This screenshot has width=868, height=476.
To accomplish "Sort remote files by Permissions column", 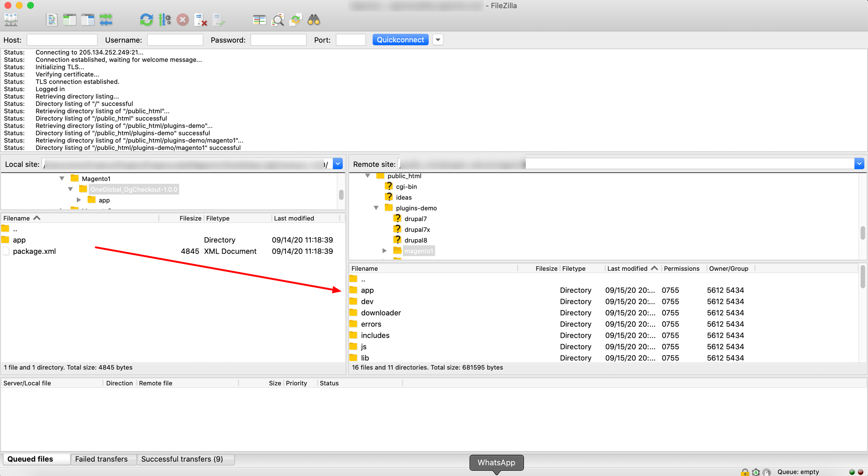I will tap(682, 269).
